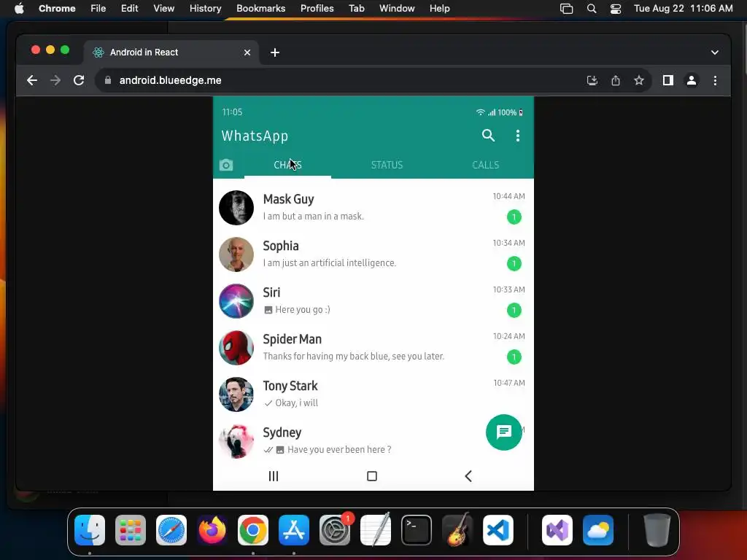The height and width of the screenshot is (560, 747).
Task: Open the Tony Stark chat
Action: click(373, 394)
